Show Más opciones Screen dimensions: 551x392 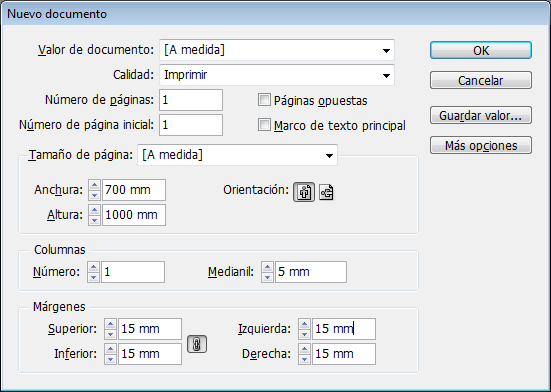pyautogui.click(x=481, y=145)
